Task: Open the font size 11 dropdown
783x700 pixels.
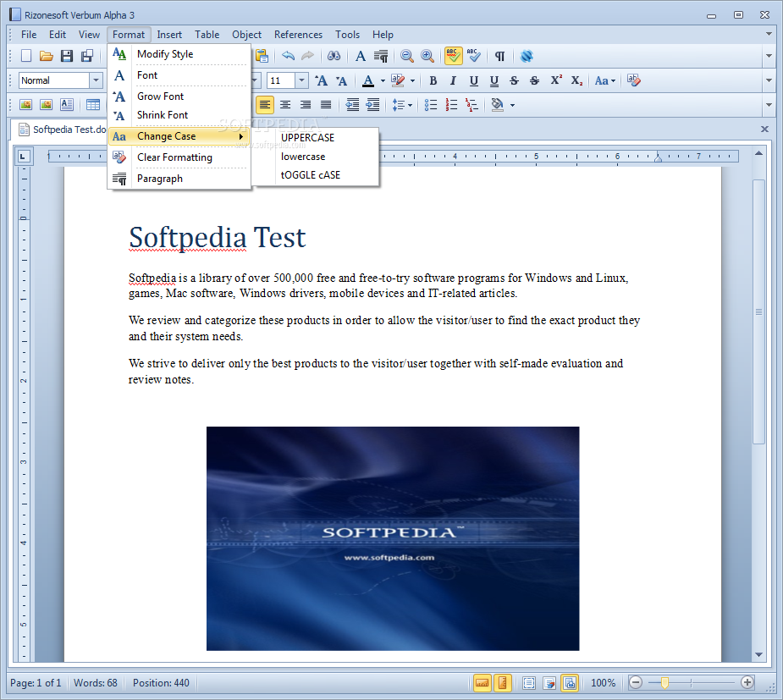Action: point(301,80)
